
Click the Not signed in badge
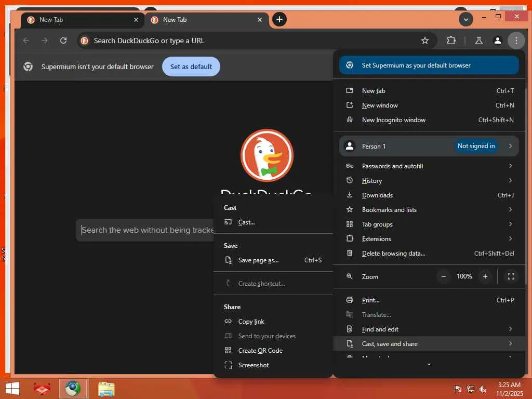476,146
